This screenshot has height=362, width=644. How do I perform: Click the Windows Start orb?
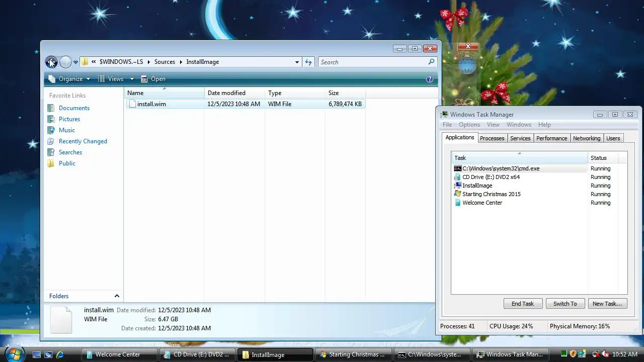point(15,354)
